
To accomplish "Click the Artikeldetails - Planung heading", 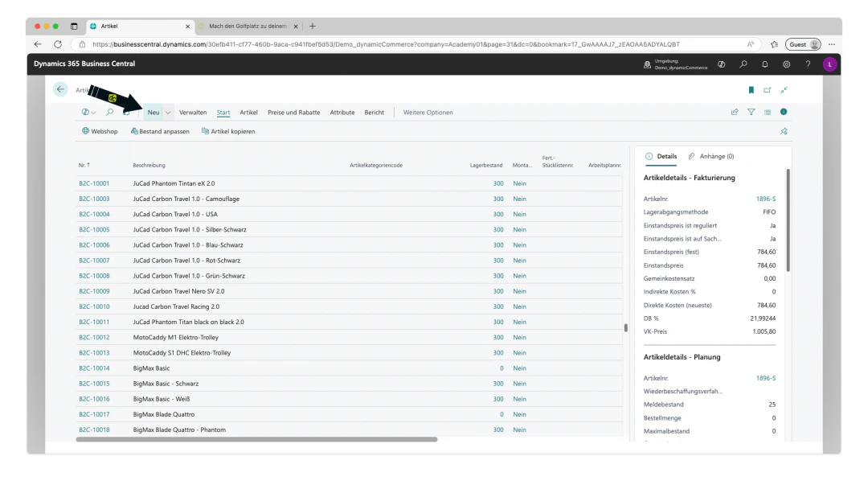I will [x=682, y=357].
